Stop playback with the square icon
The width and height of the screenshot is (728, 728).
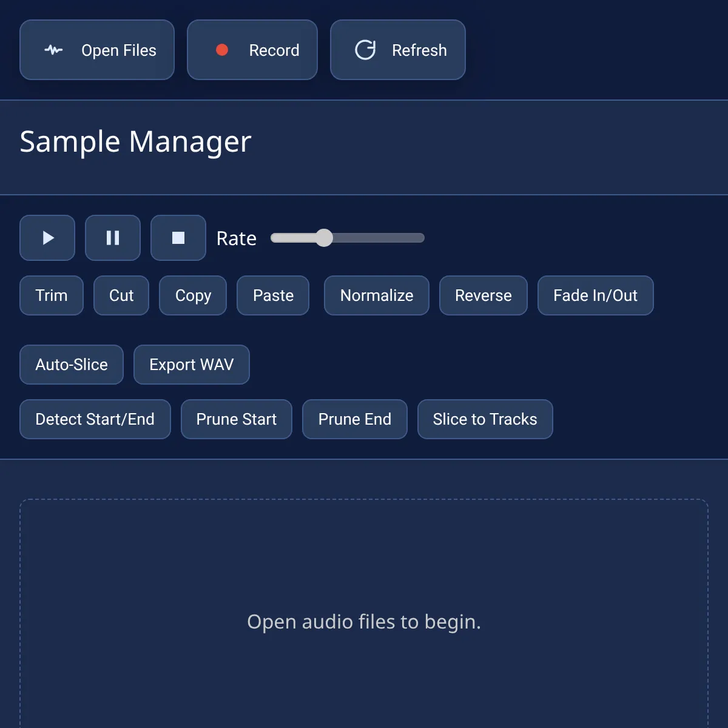click(x=178, y=238)
